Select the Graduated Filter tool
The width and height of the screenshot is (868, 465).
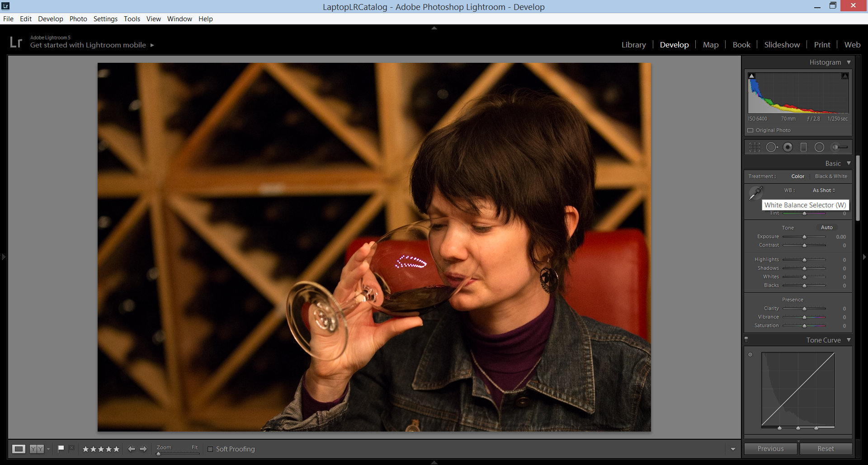coord(803,147)
